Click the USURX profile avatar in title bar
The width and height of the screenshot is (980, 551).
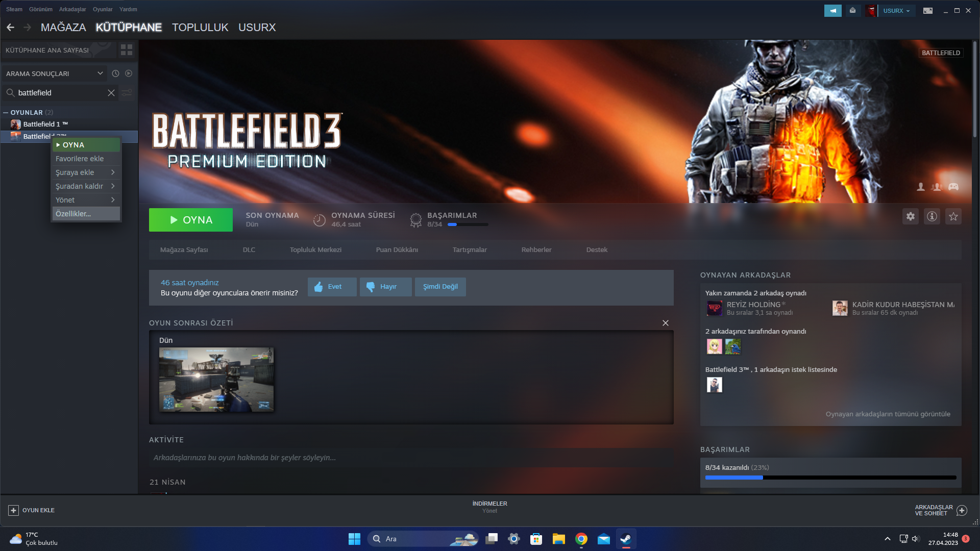pos(871,11)
